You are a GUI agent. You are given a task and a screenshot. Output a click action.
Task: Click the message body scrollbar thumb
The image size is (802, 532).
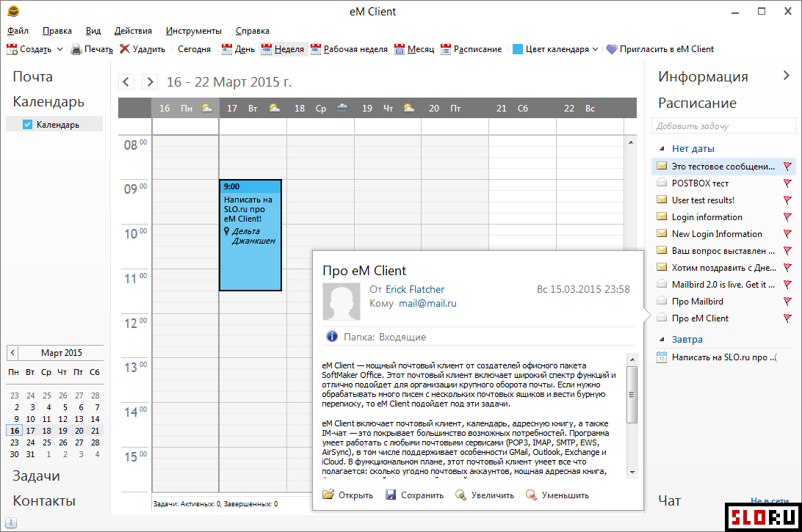pos(632,395)
